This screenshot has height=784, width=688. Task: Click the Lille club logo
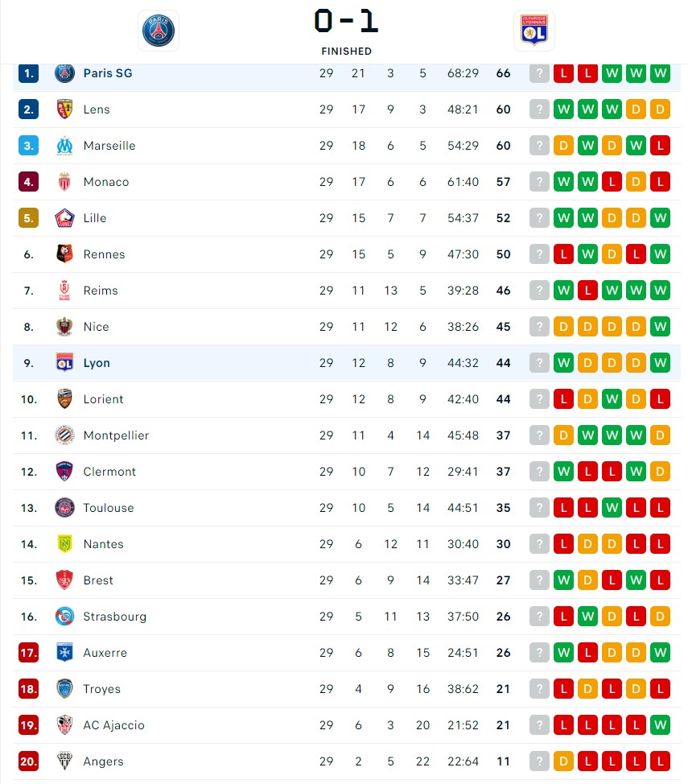click(64, 218)
